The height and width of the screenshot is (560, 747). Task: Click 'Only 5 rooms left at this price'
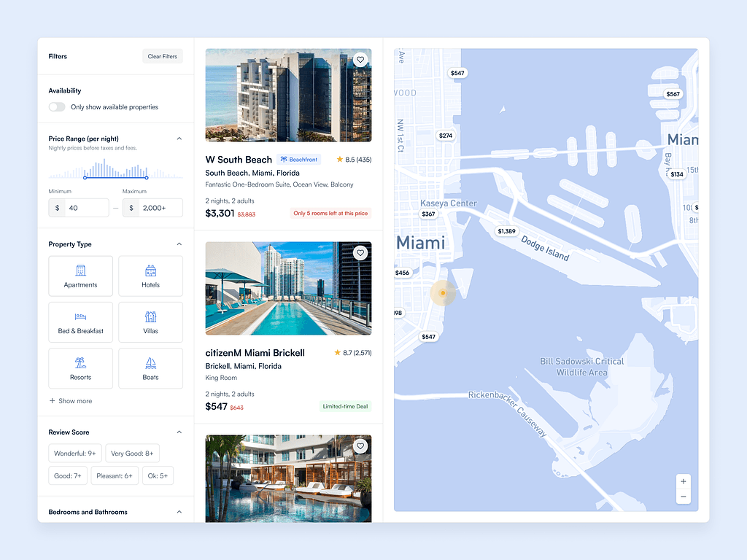tap(330, 214)
